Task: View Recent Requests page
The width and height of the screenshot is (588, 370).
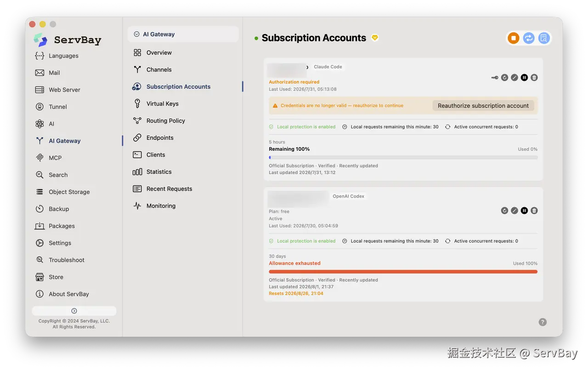Action: (169, 188)
